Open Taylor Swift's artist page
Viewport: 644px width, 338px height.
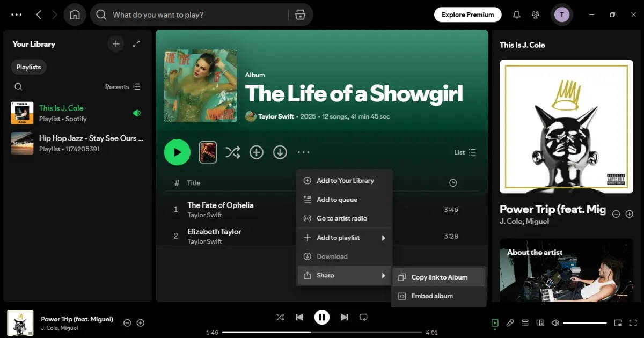point(276,116)
